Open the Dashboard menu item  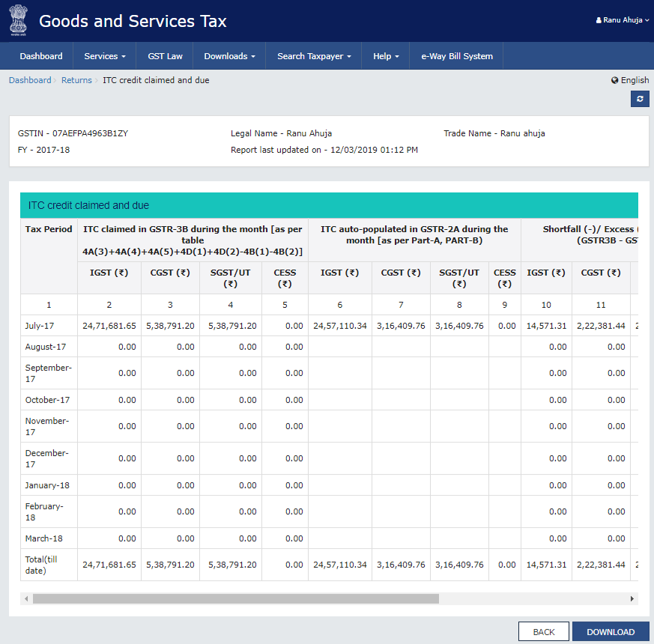(41, 56)
